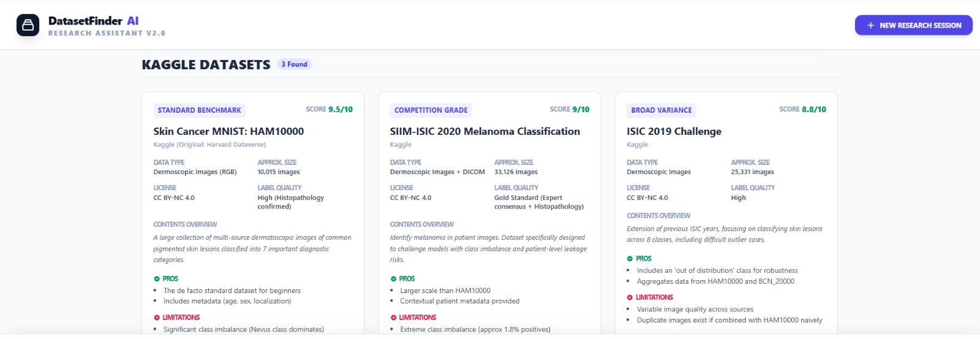Image resolution: width=980 pixels, height=339 pixels.
Task: Click the 9.5/10 score on HAM10000 card
Action: 340,110
